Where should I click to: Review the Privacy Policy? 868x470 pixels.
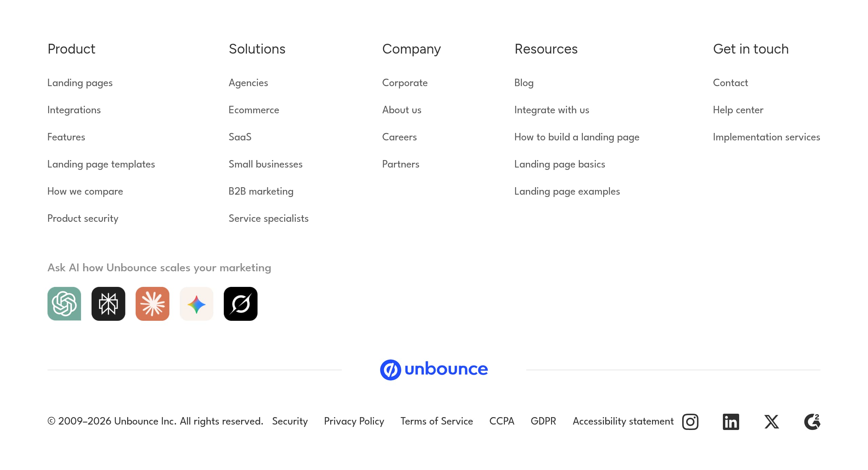[354, 421]
